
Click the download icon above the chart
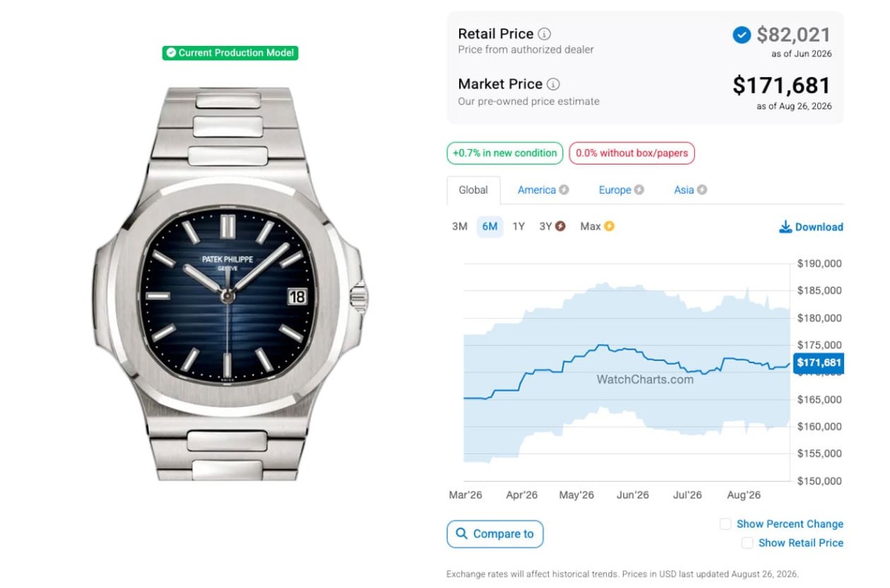tap(785, 227)
